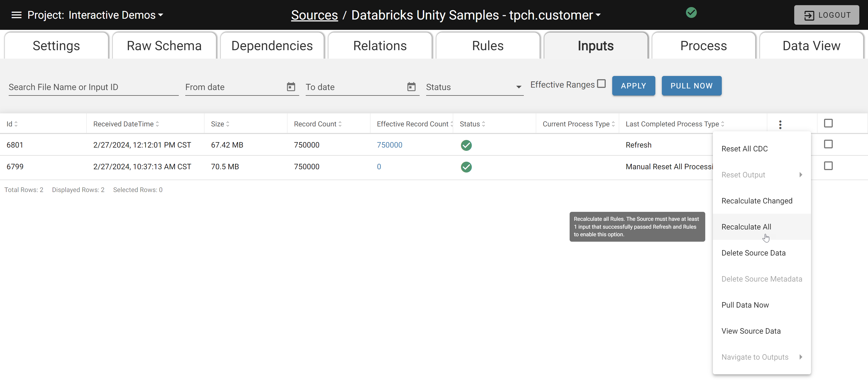Select the checkbox for input 6801
The width and height of the screenshot is (868, 380).
828,144
